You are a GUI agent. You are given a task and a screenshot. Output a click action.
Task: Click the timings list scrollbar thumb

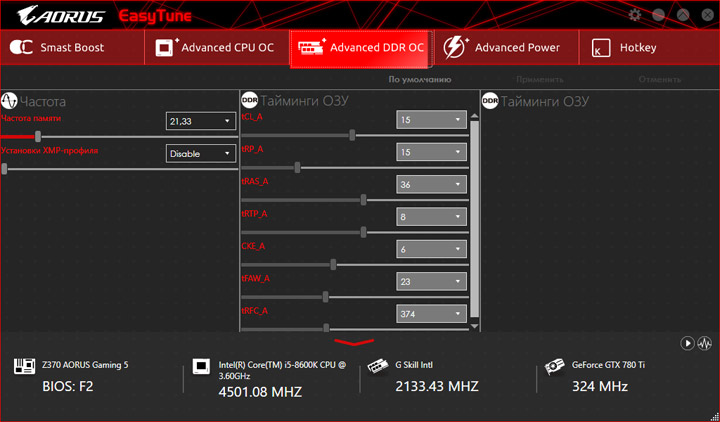point(474,219)
